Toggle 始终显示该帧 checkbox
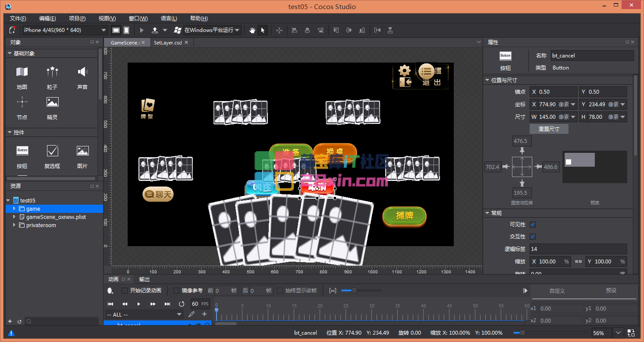This screenshot has width=644, height=342. [280, 291]
